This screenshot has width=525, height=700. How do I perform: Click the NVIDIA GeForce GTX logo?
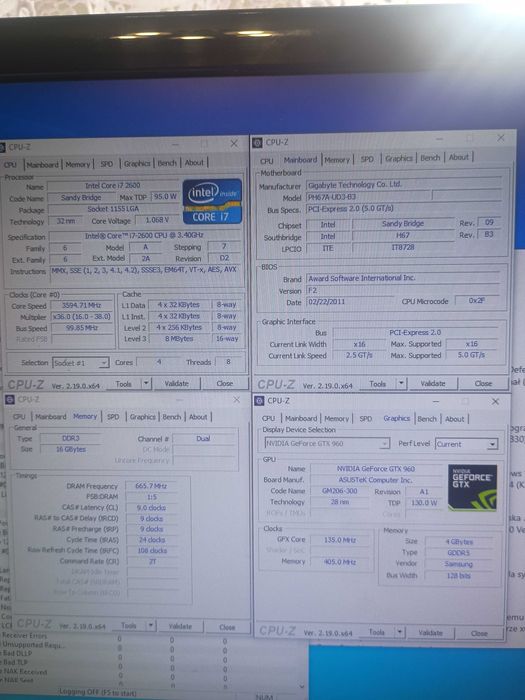coord(472,488)
